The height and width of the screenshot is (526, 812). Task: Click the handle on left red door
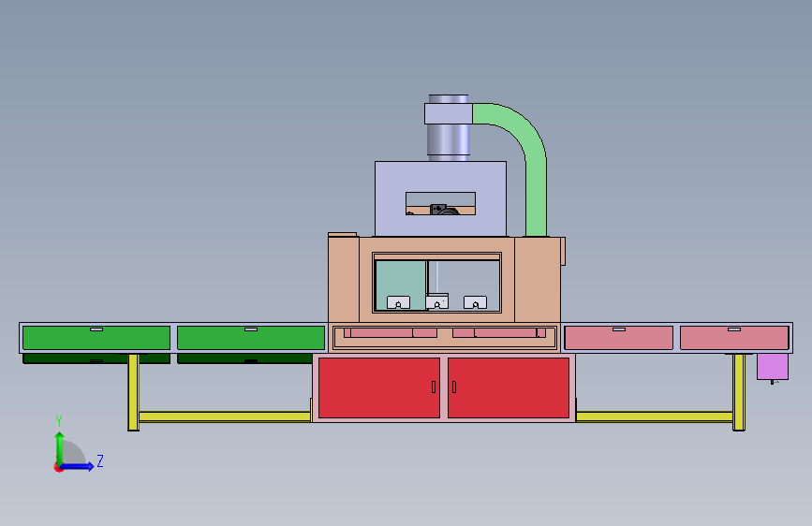434,387
